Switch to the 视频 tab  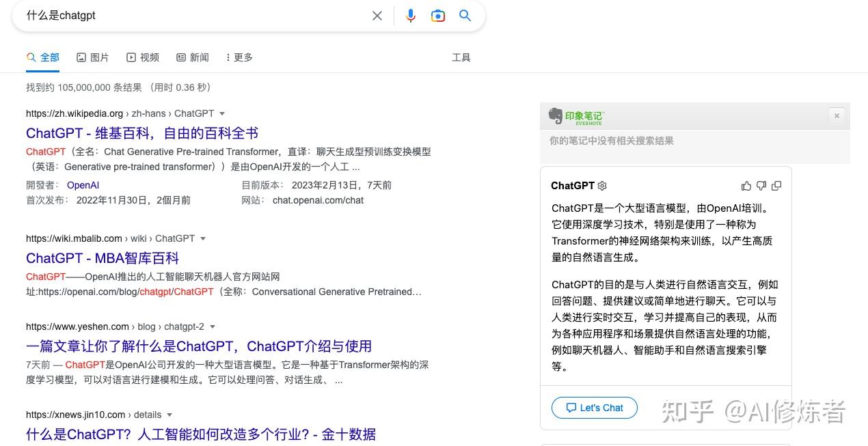(x=143, y=57)
